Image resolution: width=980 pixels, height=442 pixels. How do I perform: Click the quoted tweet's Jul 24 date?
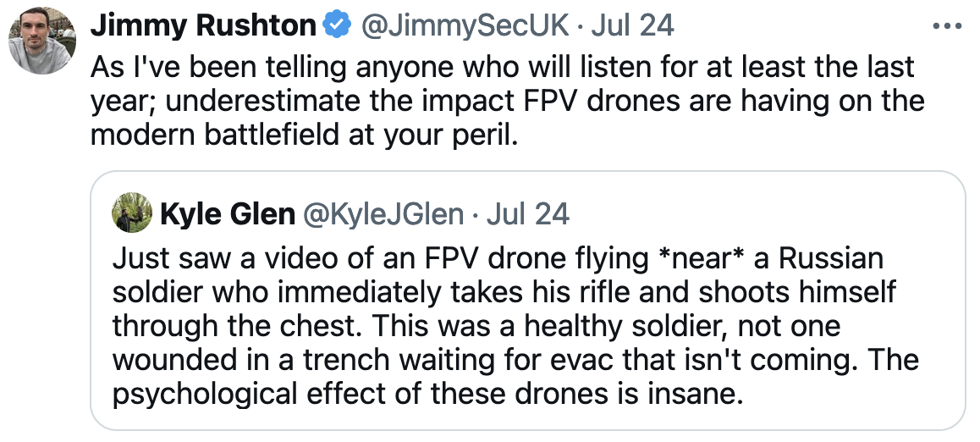point(528,214)
